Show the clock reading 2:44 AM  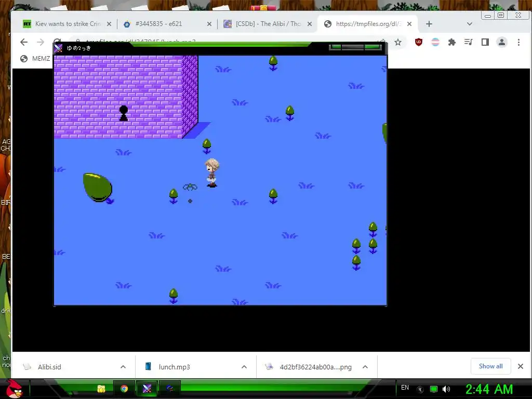pyautogui.click(x=489, y=389)
